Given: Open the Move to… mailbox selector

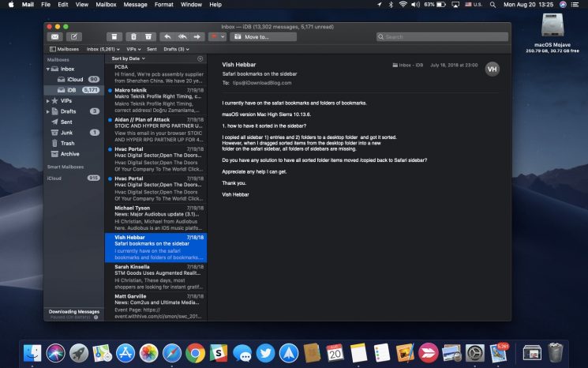Looking at the screenshot, I should point(264,37).
